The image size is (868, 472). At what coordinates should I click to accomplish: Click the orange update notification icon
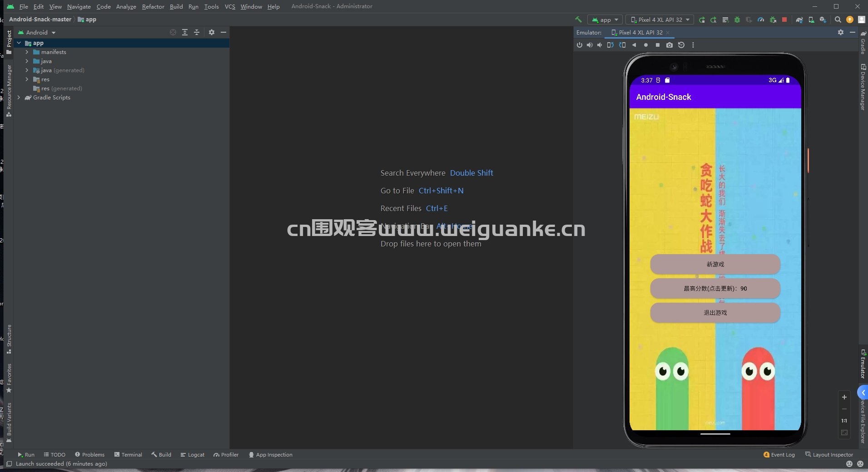point(850,20)
